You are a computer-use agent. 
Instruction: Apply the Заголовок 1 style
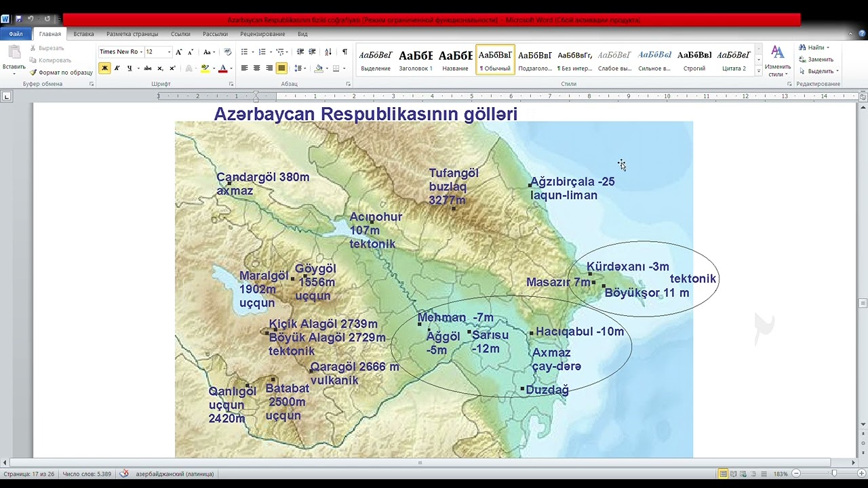(416, 60)
